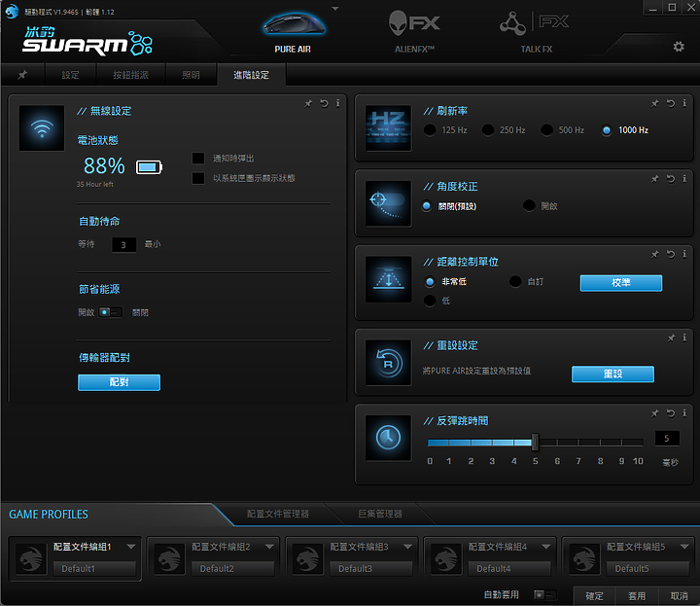Set angle snapping to 開啟
The height and width of the screenshot is (606, 700).
pyautogui.click(x=529, y=206)
